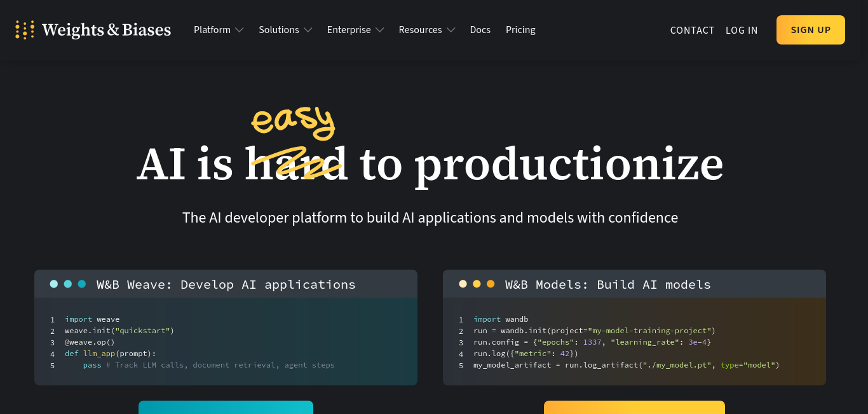
Task: Click the pale cream dot on Models card
Action: pos(463,284)
